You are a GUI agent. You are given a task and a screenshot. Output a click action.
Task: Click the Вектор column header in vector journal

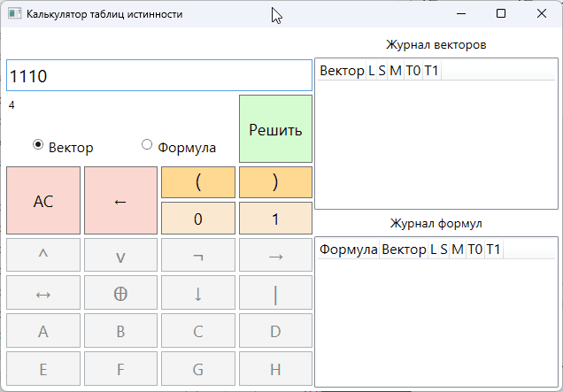[x=341, y=72]
